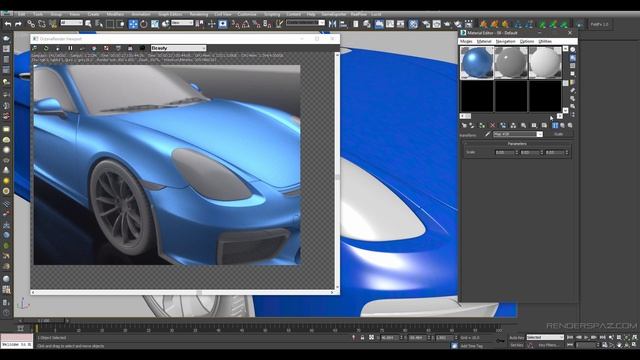The image size is (640, 360).
Task: Click the first Scale spinner arrows
Action: [x=517, y=152]
